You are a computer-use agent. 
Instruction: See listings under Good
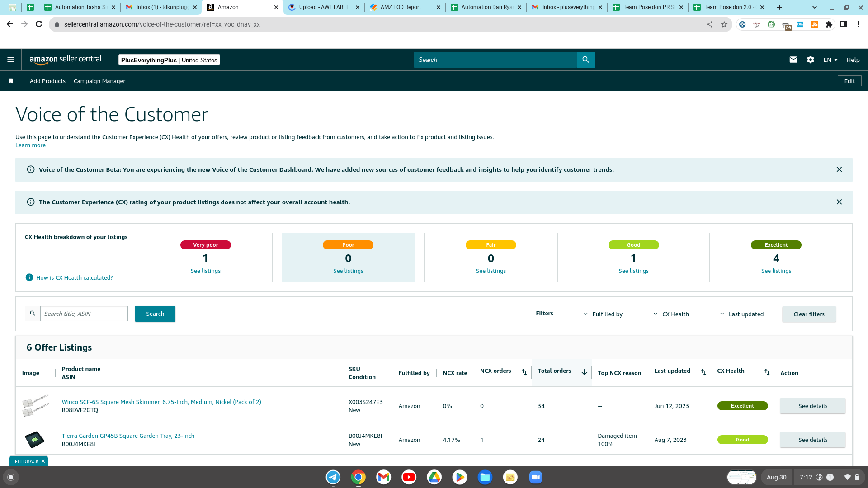tap(633, 271)
